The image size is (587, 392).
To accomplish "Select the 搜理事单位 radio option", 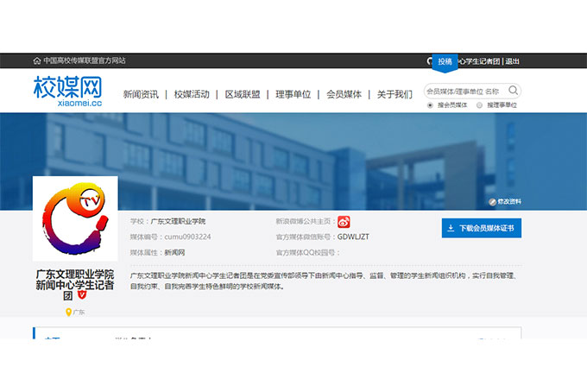I will [480, 105].
